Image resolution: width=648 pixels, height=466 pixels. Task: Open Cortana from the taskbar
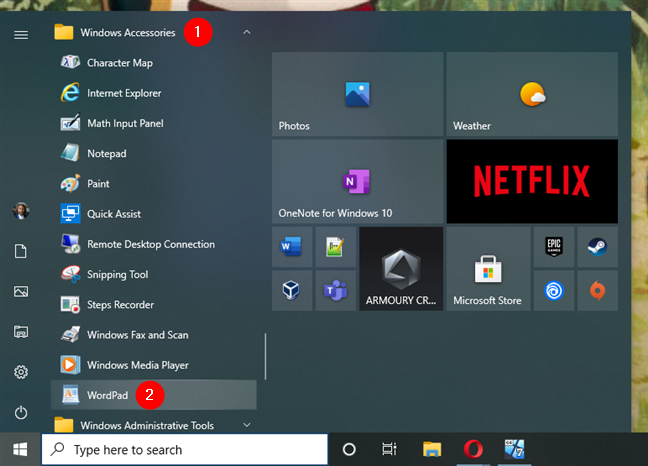tap(349, 449)
